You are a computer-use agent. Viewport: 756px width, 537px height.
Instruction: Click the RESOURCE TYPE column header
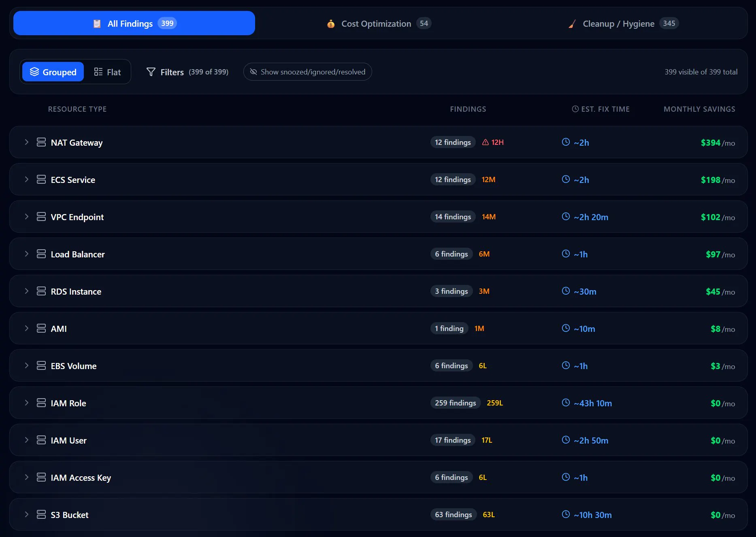[77, 109]
